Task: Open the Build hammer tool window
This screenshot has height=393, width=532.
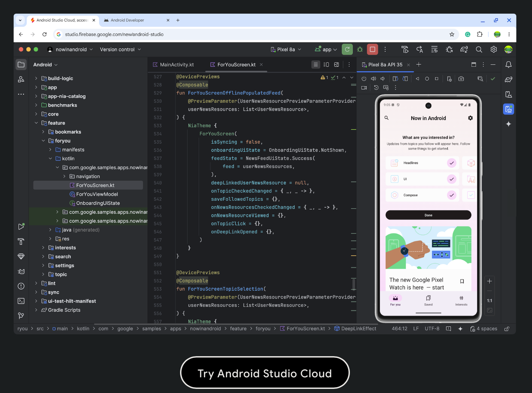Action: pos(21,242)
